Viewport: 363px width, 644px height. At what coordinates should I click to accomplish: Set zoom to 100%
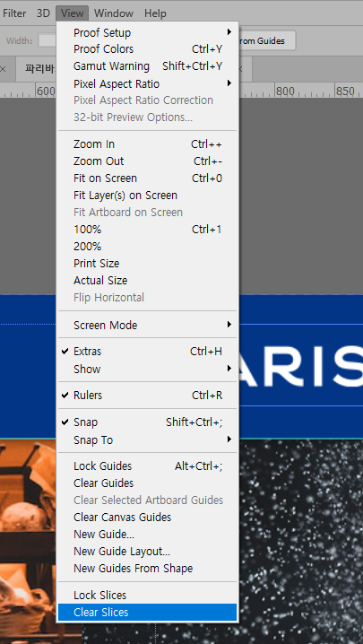click(x=147, y=230)
